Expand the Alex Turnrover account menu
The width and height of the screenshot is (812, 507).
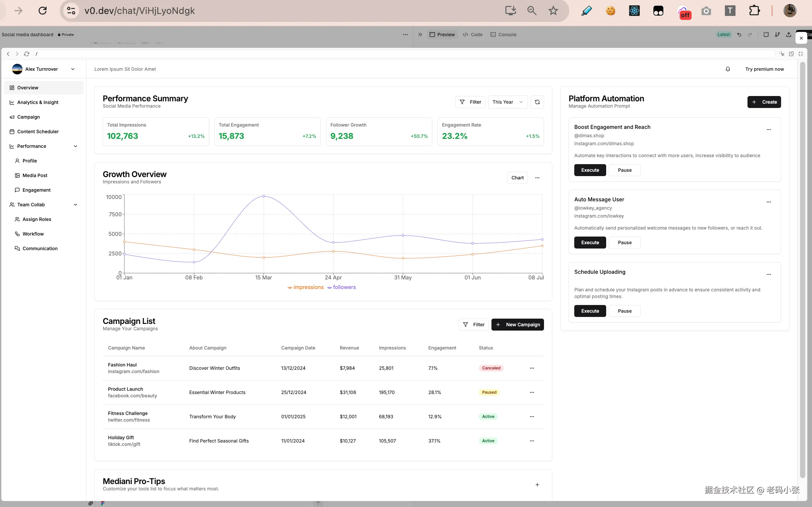(73, 69)
